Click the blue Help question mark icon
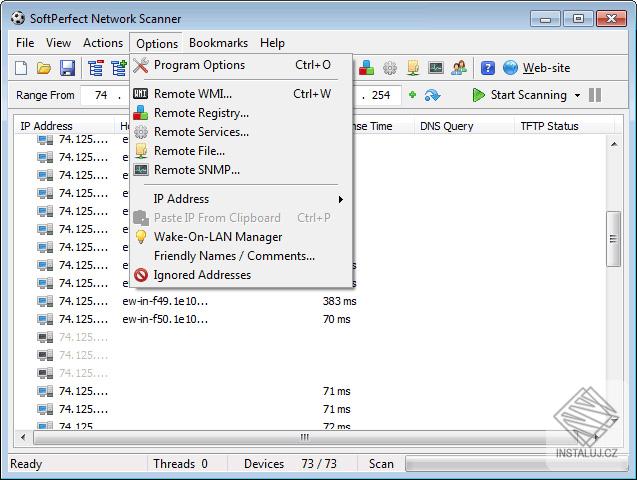 [x=488, y=68]
